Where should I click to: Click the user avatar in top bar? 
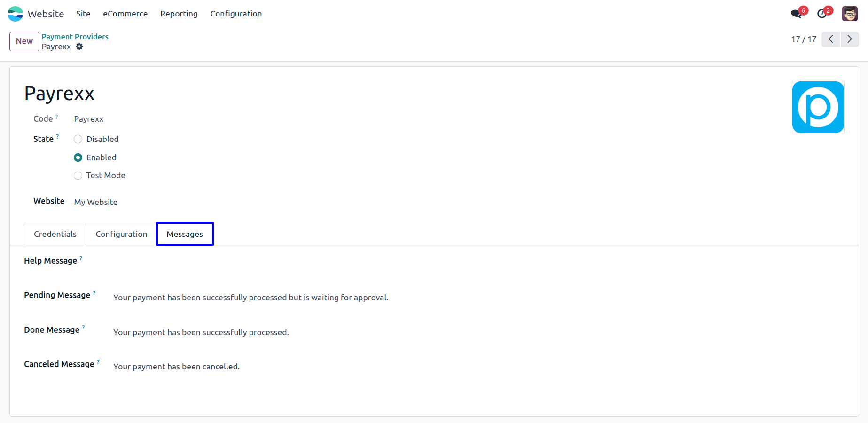[x=850, y=14]
